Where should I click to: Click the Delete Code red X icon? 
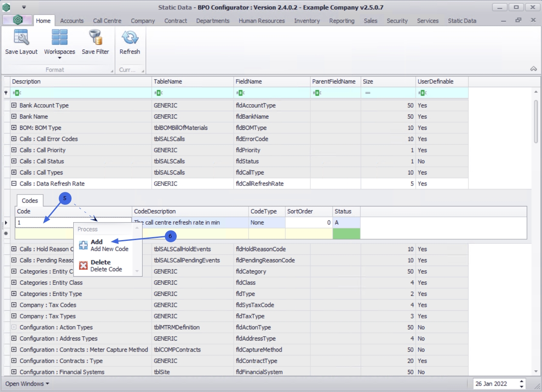[83, 266]
